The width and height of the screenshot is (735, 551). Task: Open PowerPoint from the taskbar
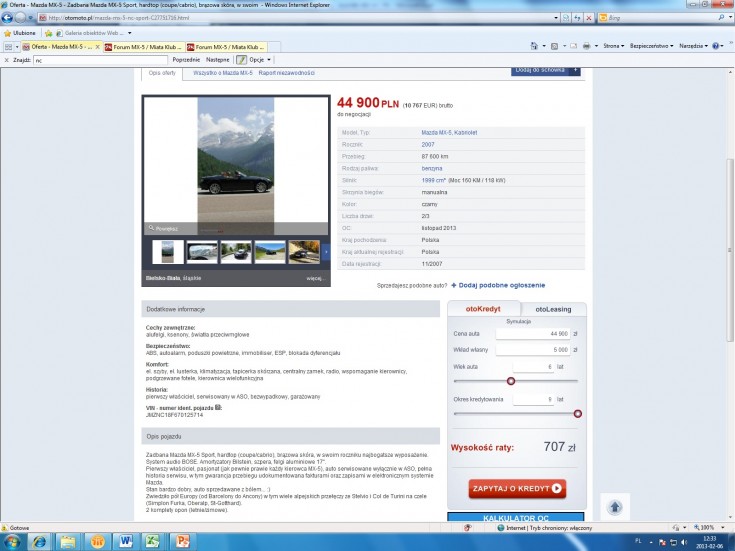182,542
